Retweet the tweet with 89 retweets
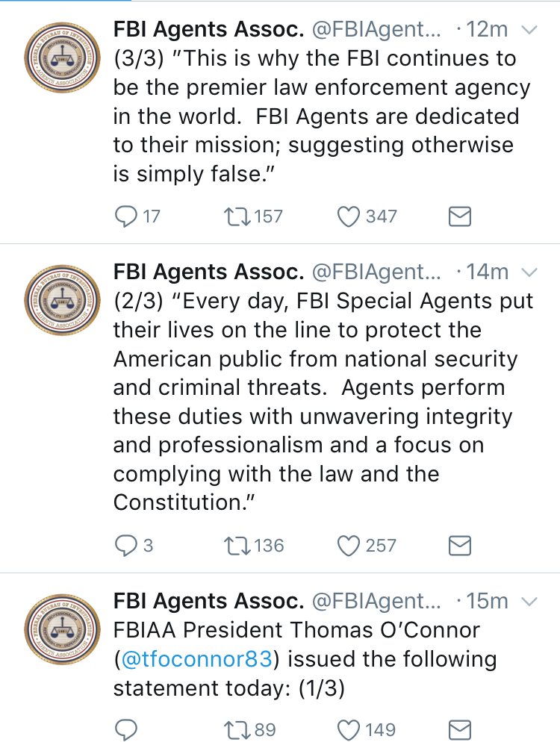The image size is (560, 742). click(x=237, y=729)
